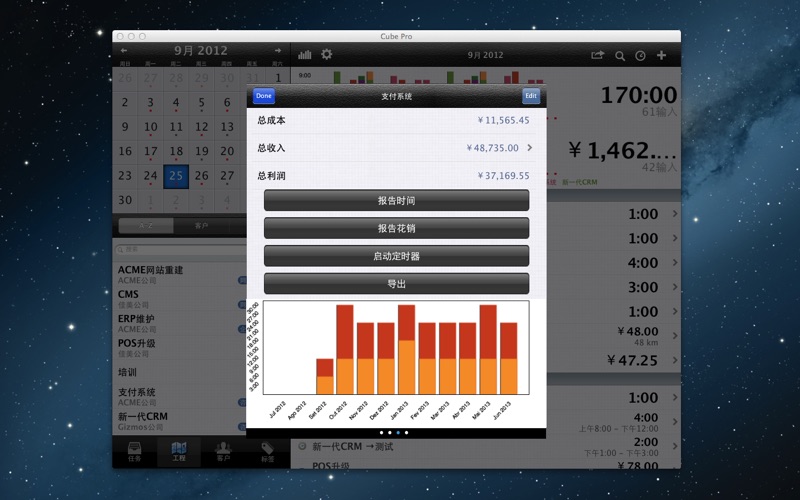800x500 pixels.
Task: Click the share export arrow icon
Action: (597, 55)
